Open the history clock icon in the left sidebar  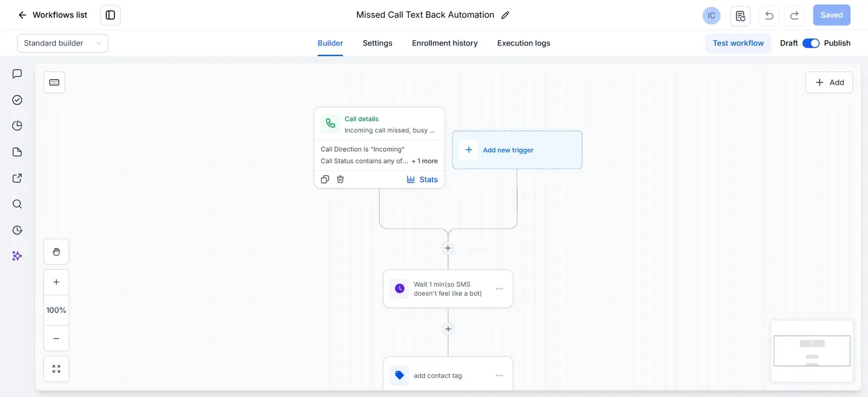[17, 230]
